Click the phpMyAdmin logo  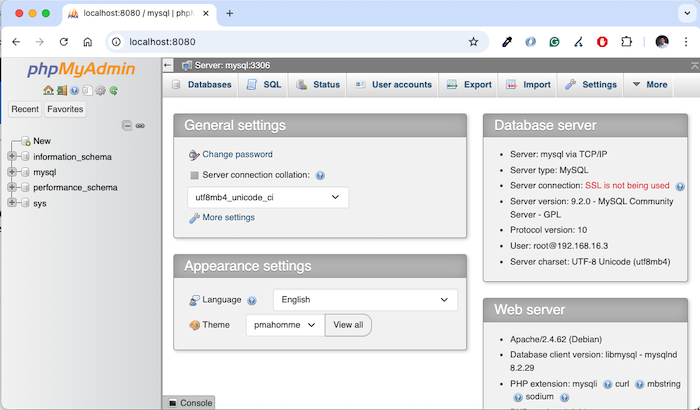coord(81,69)
